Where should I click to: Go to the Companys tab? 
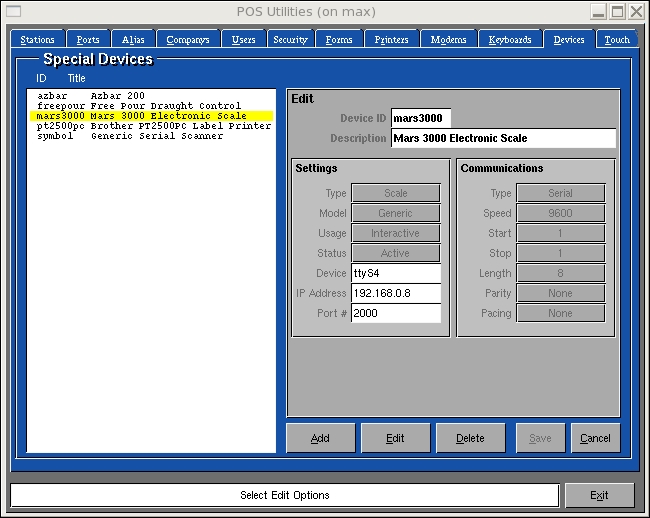[188, 40]
